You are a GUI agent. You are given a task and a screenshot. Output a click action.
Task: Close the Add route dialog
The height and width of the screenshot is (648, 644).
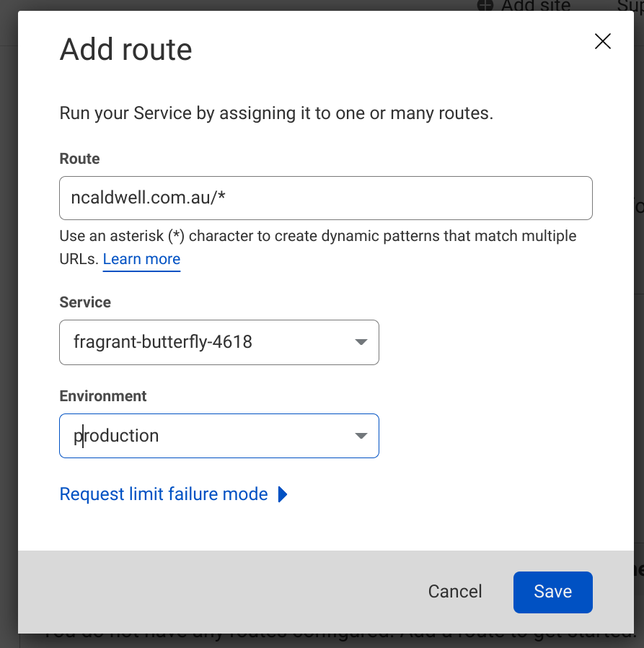602,42
